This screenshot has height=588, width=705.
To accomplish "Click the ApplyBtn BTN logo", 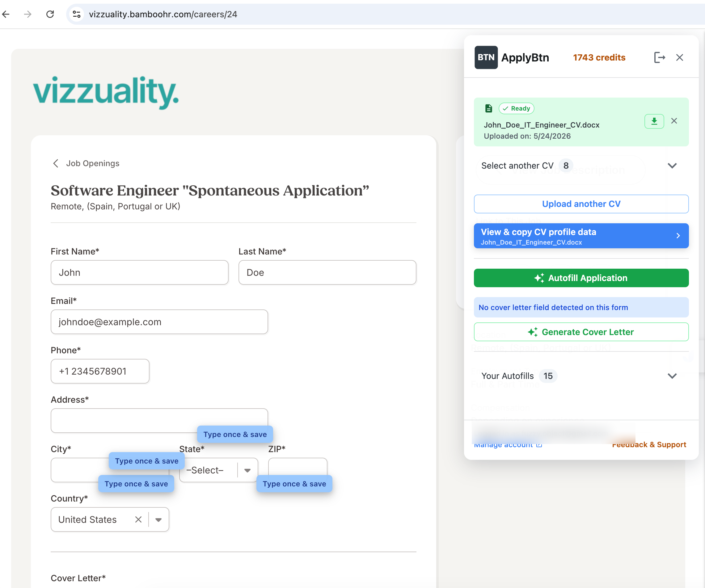I will point(486,57).
